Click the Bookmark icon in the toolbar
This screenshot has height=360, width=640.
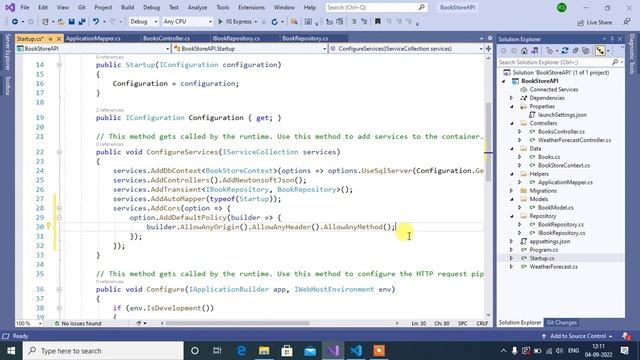click(x=378, y=21)
